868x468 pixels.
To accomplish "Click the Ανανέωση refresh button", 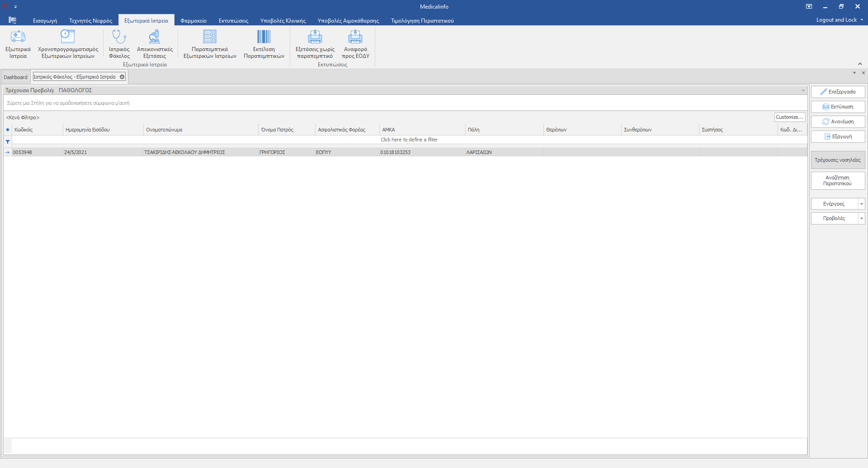I will [x=838, y=122].
